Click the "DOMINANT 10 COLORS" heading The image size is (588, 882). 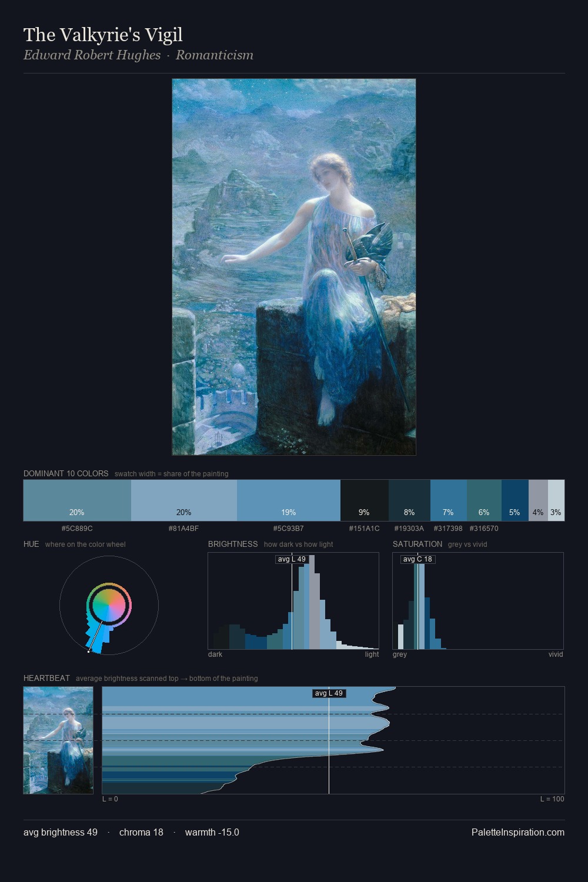tap(66, 474)
